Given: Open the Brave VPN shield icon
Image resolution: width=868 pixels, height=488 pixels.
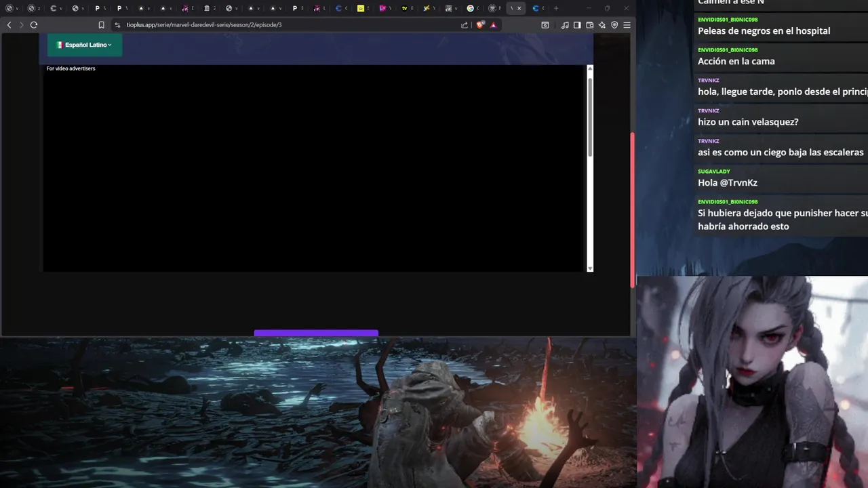Looking at the screenshot, I should (614, 25).
